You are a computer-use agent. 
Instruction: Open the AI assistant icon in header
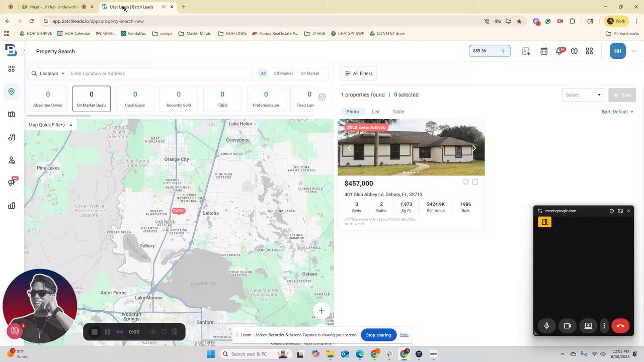coord(526,51)
